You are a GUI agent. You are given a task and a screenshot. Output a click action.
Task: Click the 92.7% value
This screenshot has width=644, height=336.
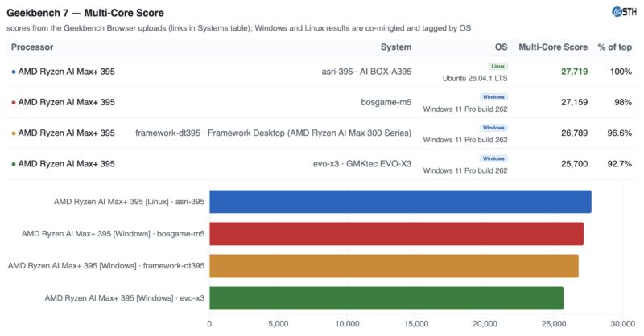(620, 164)
